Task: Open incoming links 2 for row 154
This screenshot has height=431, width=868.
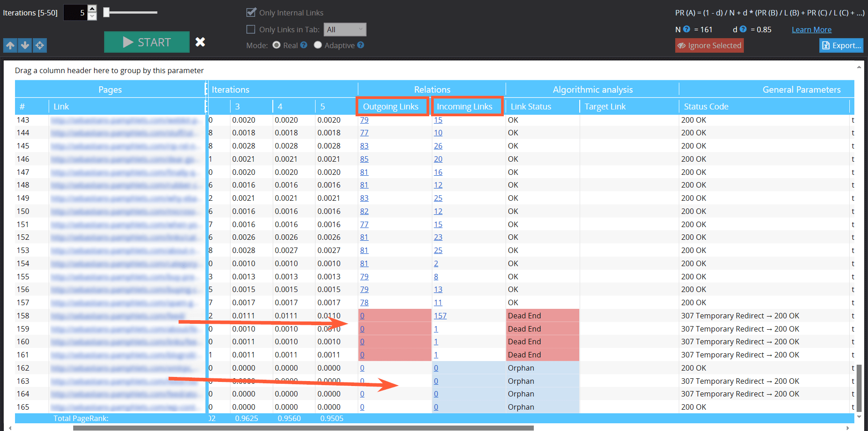Action: (x=436, y=263)
